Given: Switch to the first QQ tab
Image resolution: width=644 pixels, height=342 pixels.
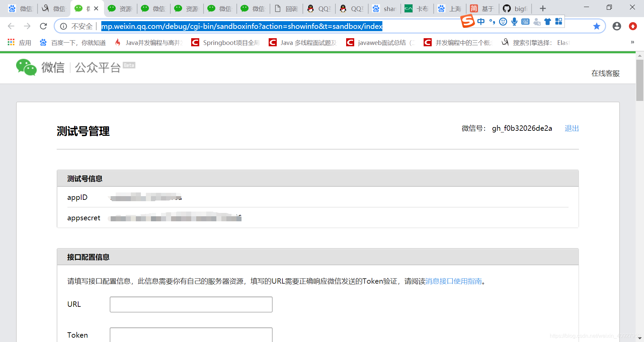Looking at the screenshot, I should click(x=319, y=8).
